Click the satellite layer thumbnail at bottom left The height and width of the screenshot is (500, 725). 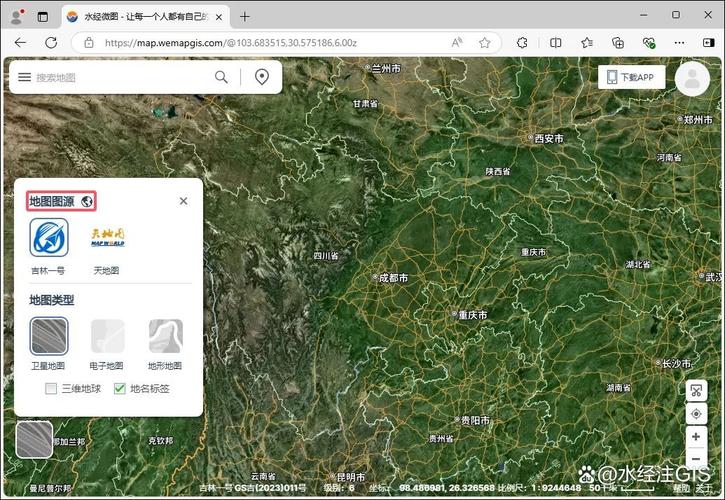tap(34, 439)
